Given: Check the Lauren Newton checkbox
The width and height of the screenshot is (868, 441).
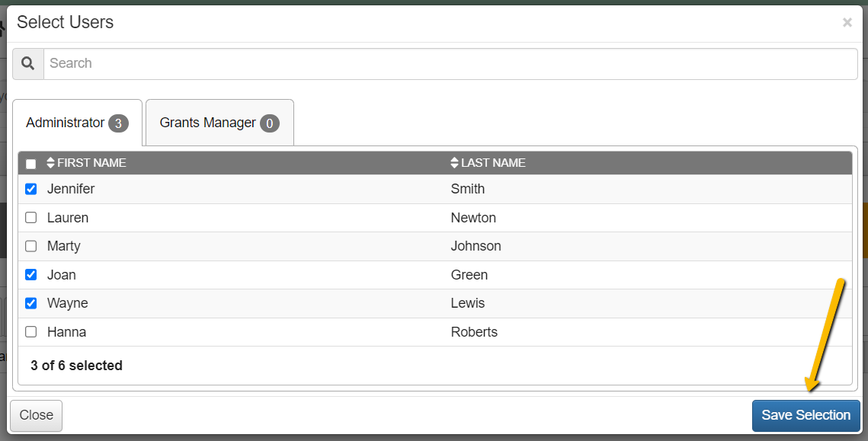Looking at the screenshot, I should [31, 218].
